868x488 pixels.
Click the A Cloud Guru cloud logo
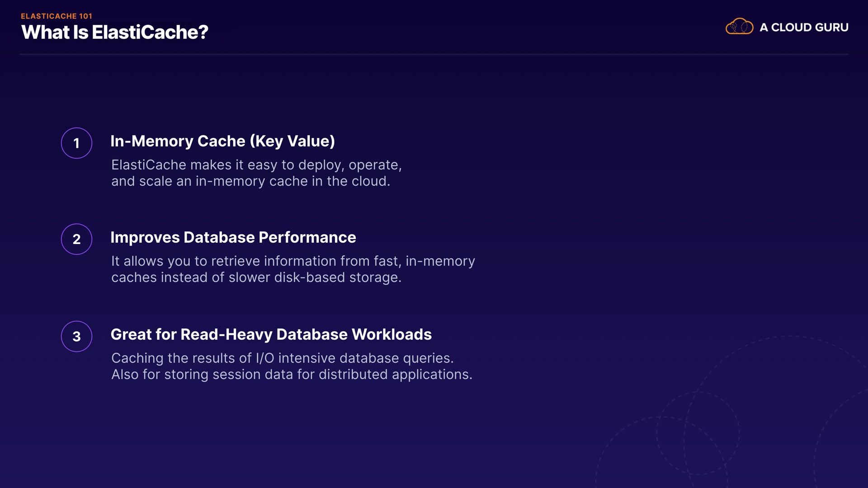pos(739,27)
